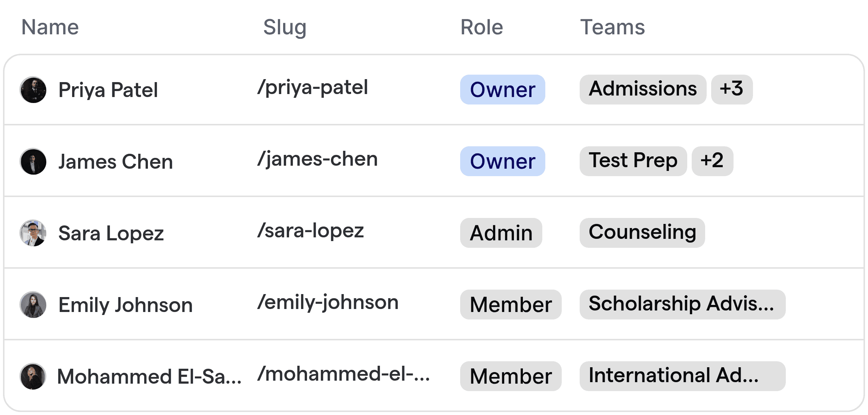Viewport: 868px width, 415px height.
Task: Expand the +3 teams badge for Priya Patel
Action: point(731,89)
